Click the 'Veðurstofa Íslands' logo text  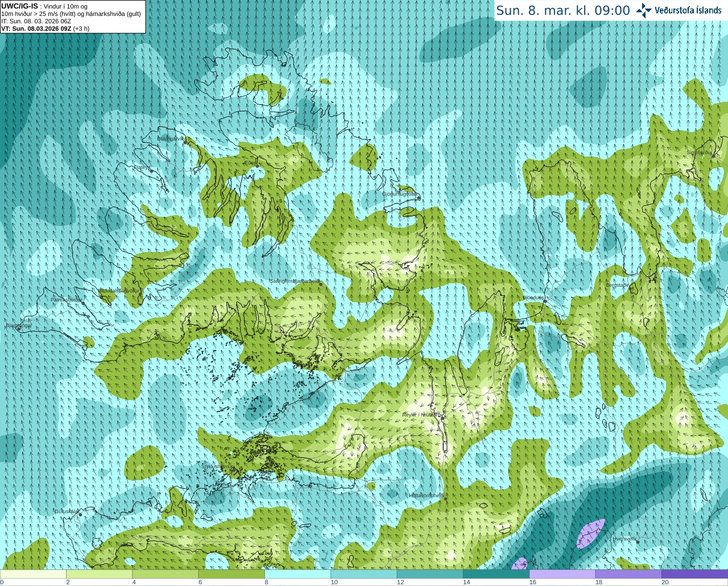coord(688,10)
